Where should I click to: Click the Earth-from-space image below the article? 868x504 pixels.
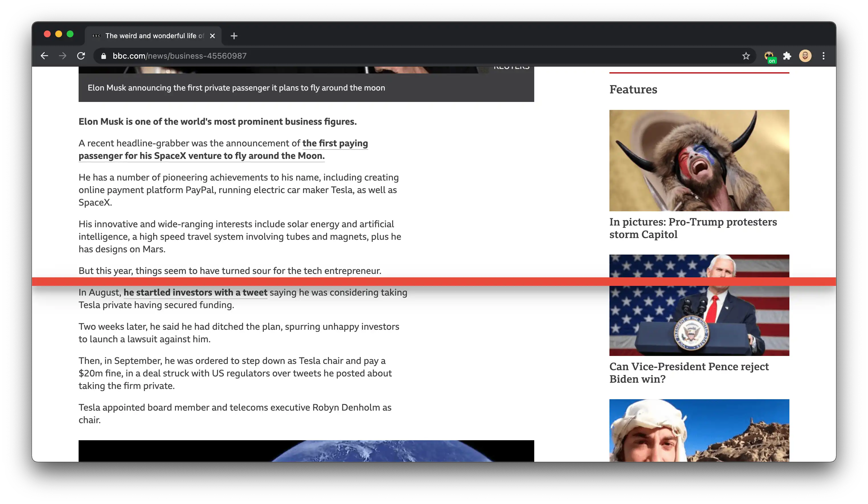(x=306, y=450)
